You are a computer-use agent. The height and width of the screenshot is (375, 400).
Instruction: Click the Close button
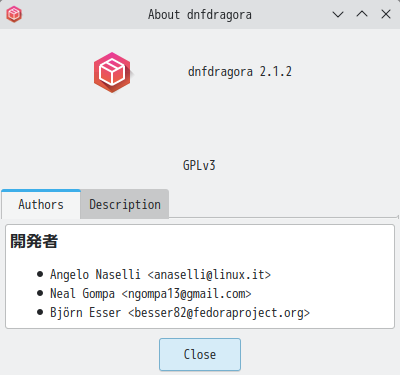tap(200, 354)
